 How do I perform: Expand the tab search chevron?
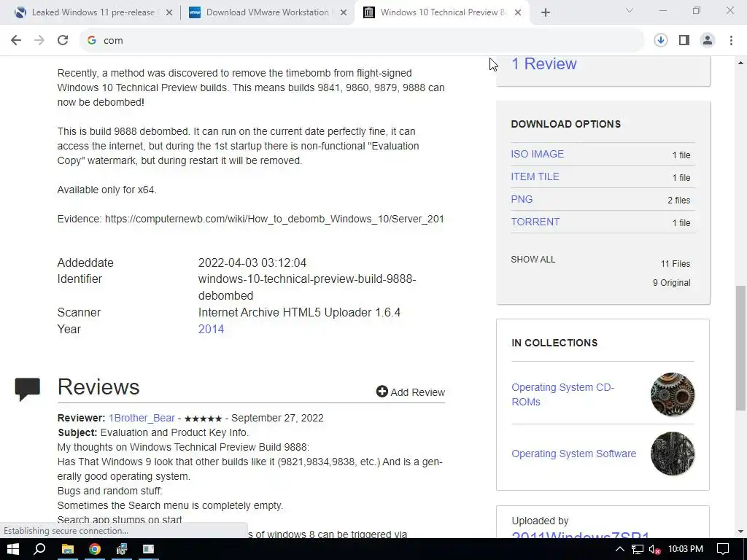pyautogui.click(x=630, y=10)
